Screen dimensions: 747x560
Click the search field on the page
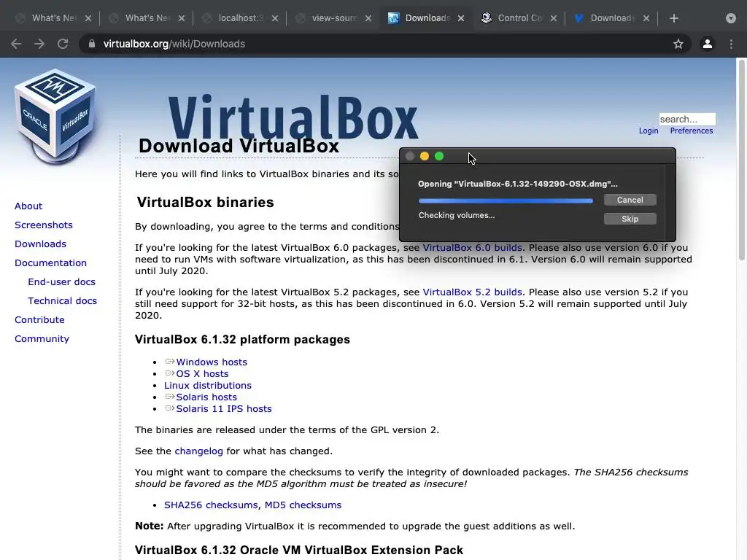point(687,119)
